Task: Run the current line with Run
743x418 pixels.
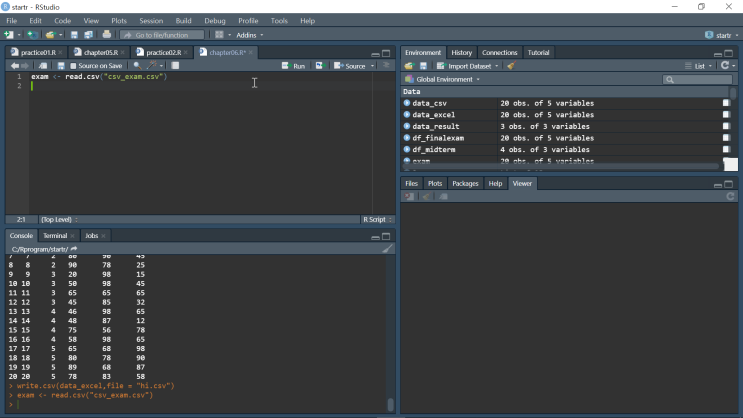Action: 293,66
